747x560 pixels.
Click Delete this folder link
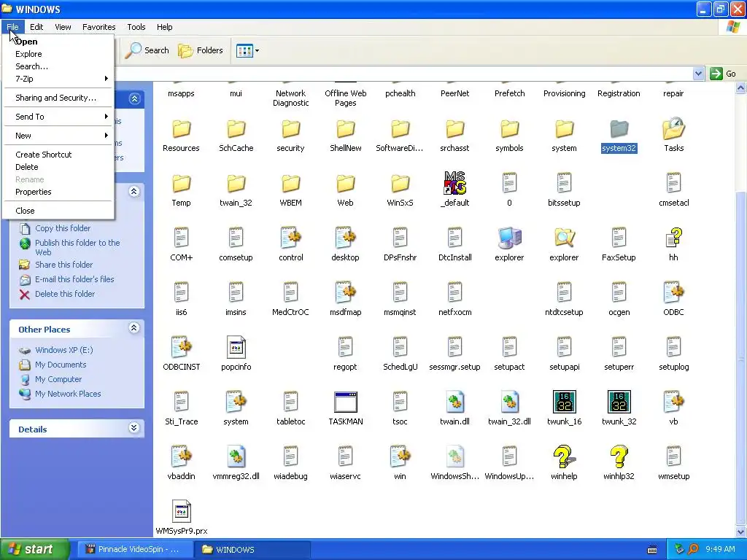[x=65, y=294]
